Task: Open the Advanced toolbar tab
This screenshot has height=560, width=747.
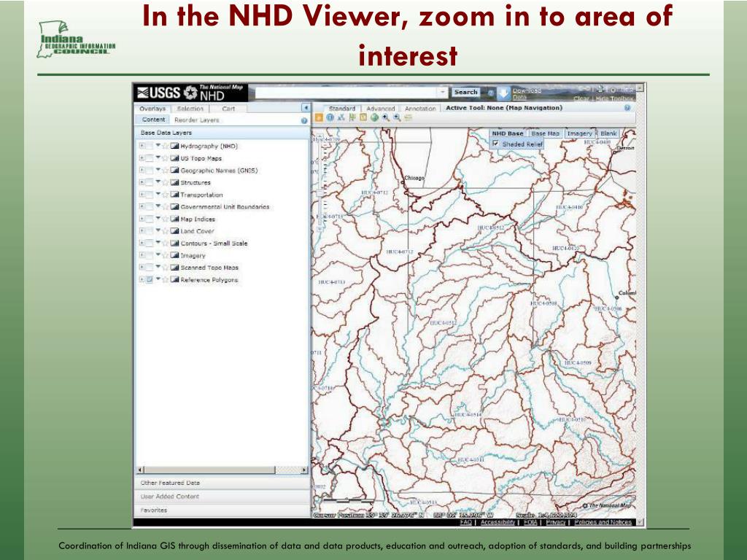Action: pos(381,109)
